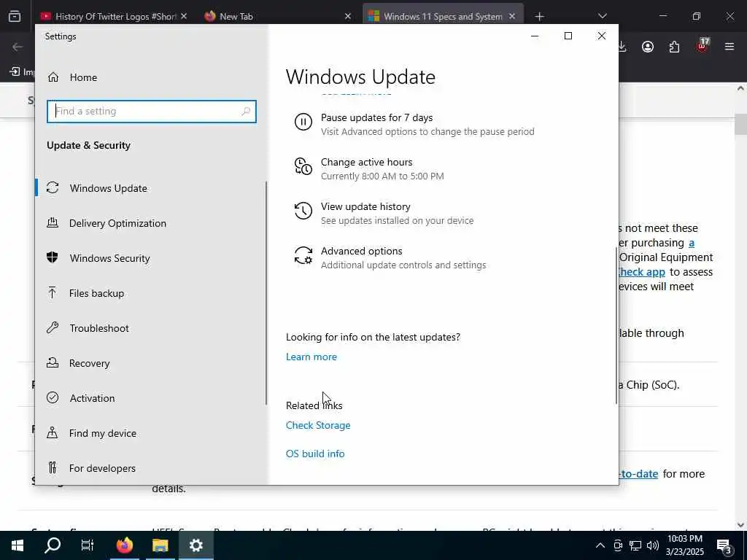Click the up-to-date link on web page
Screen dimensions: 747x560
(x=638, y=474)
